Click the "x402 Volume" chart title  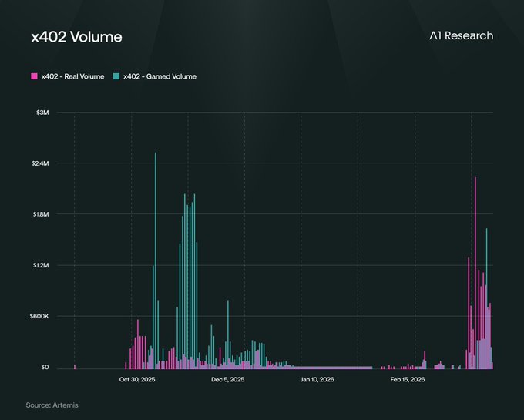76,37
